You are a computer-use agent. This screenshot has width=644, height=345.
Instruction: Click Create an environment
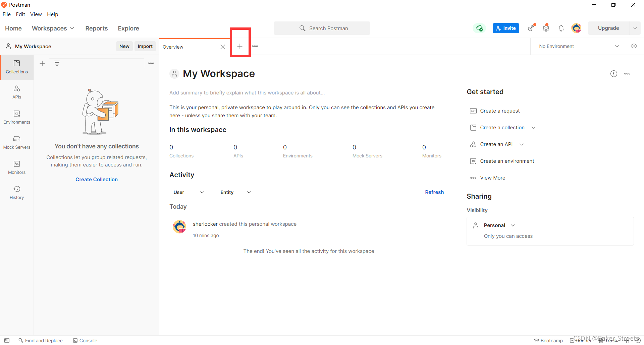pyautogui.click(x=502, y=161)
